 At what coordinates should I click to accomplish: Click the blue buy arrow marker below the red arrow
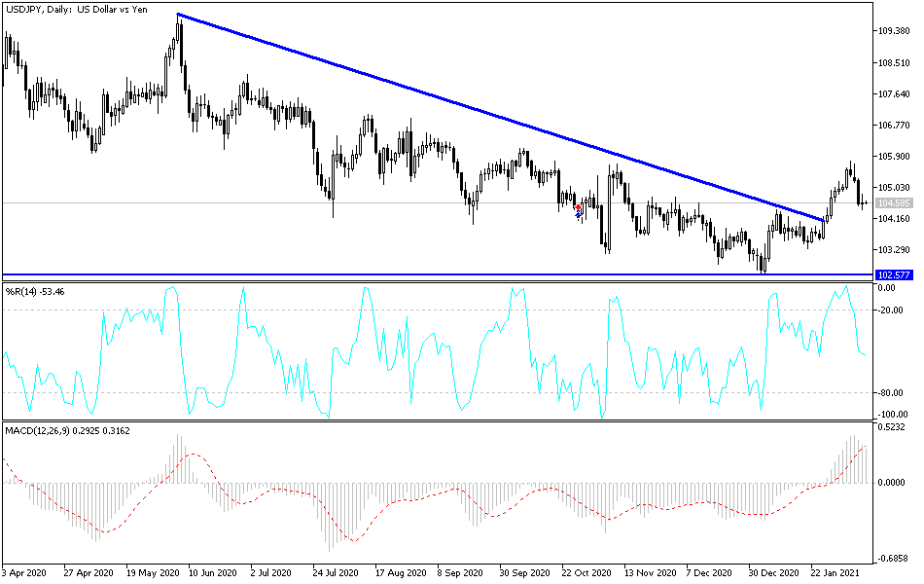click(x=578, y=215)
